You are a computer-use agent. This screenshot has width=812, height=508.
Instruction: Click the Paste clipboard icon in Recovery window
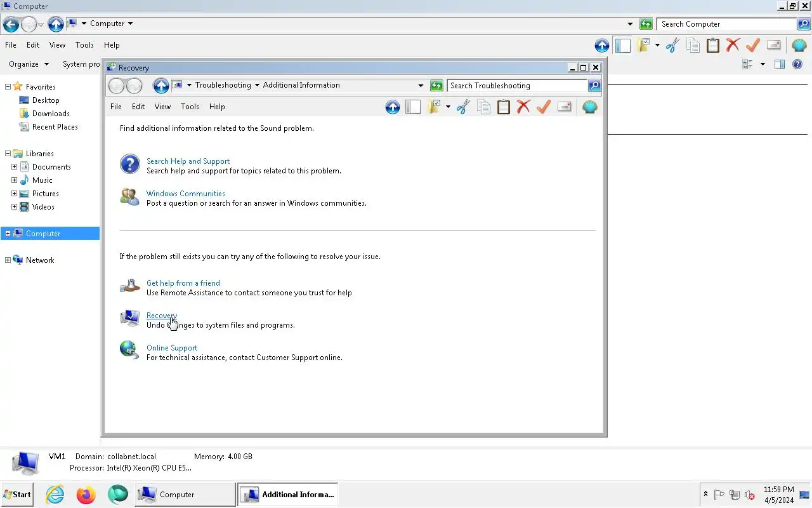point(504,107)
